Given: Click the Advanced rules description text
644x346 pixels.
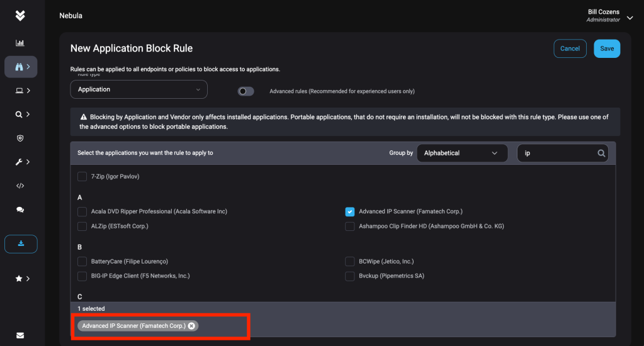Looking at the screenshot, I should [342, 91].
